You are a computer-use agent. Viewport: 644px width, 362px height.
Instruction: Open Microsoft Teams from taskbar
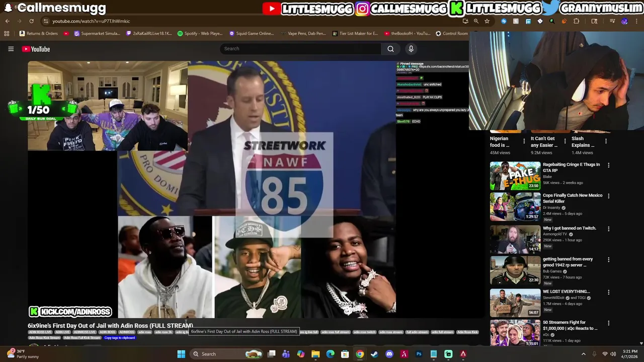286,354
